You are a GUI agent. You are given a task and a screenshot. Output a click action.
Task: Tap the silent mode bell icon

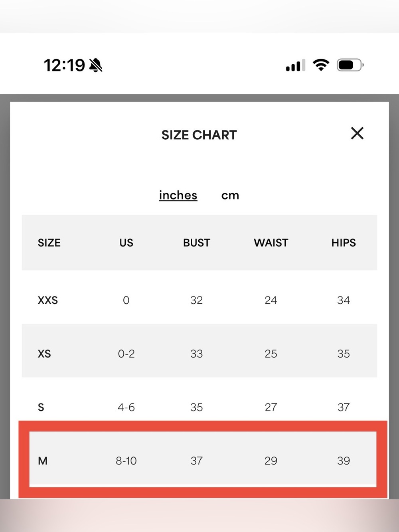coord(96,65)
